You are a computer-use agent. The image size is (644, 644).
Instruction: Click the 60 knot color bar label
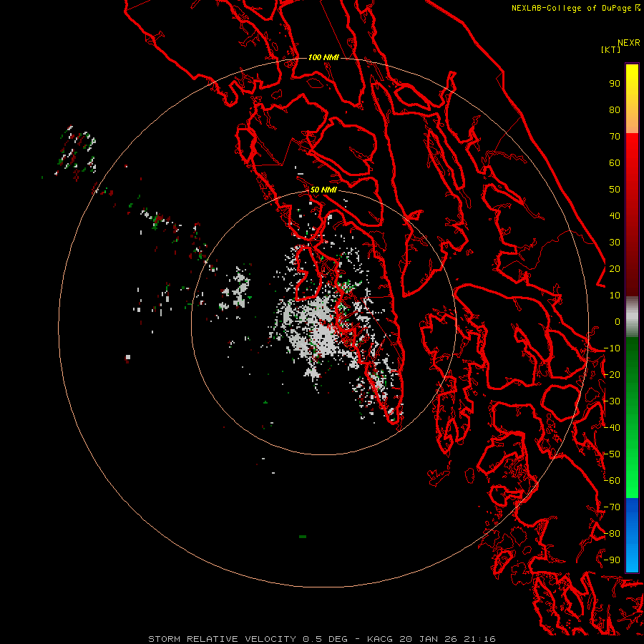[x=615, y=163]
